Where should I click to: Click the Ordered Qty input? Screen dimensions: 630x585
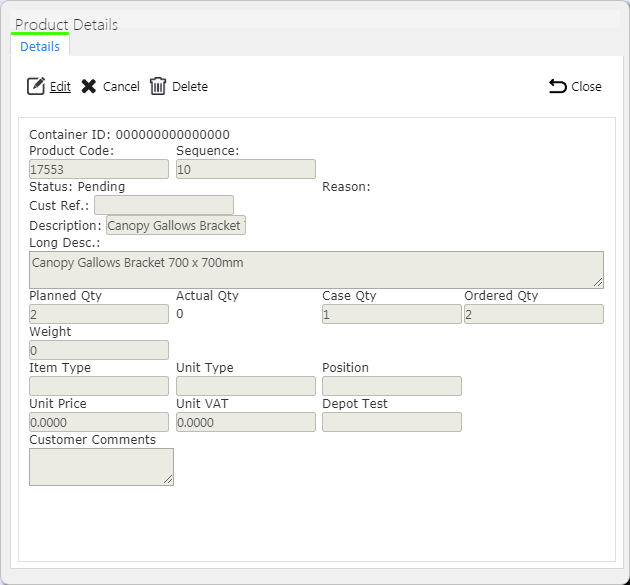(x=534, y=314)
